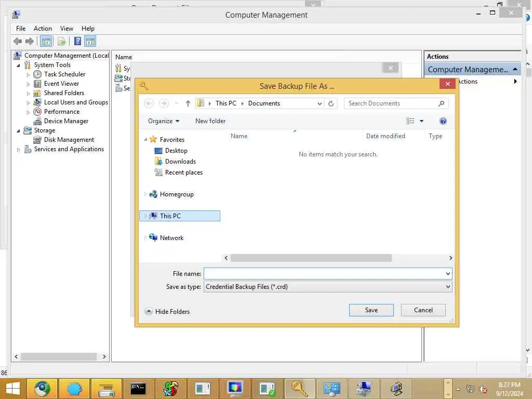Open the Action menu

[x=43, y=29]
